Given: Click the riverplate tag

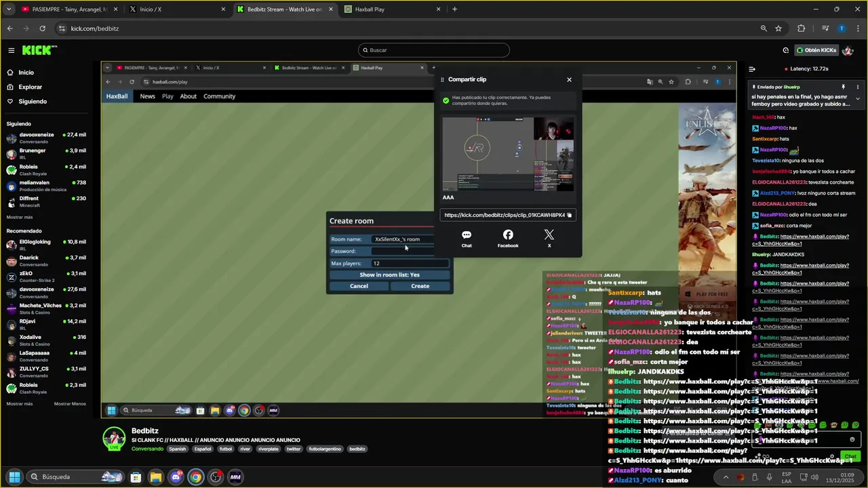Looking at the screenshot, I should [x=268, y=449].
